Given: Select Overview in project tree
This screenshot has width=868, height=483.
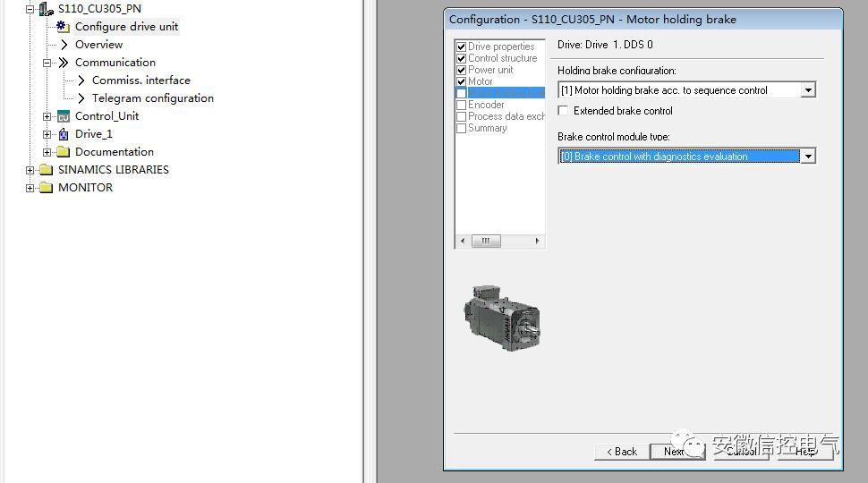Looking at the screenshot, I should click(99, 44).
